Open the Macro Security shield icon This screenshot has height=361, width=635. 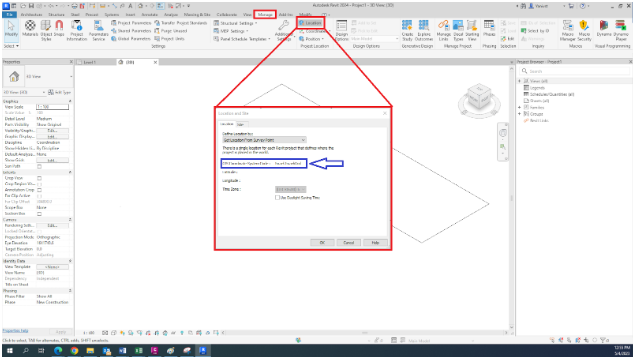coord(584,30)
